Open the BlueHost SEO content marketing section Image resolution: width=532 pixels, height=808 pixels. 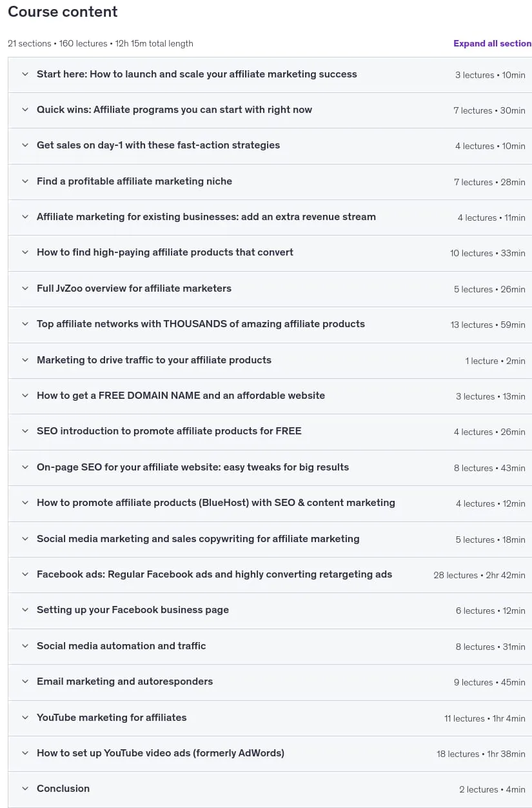click(x=270, y=503)
